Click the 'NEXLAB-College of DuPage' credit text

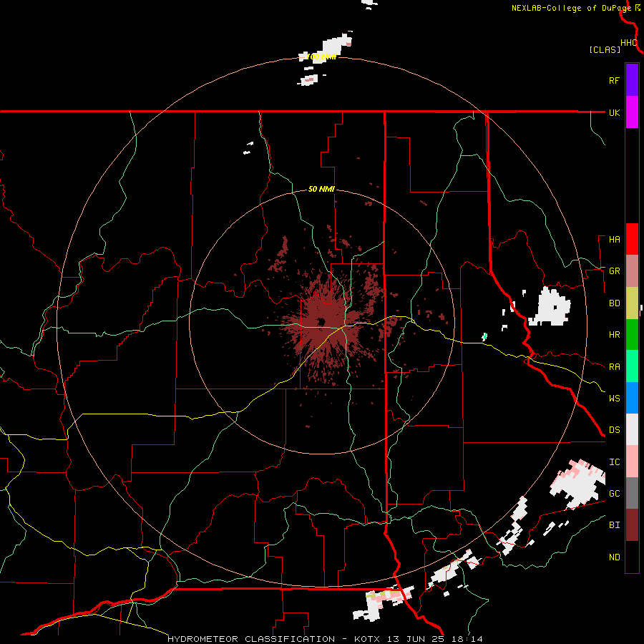point(571,8)
